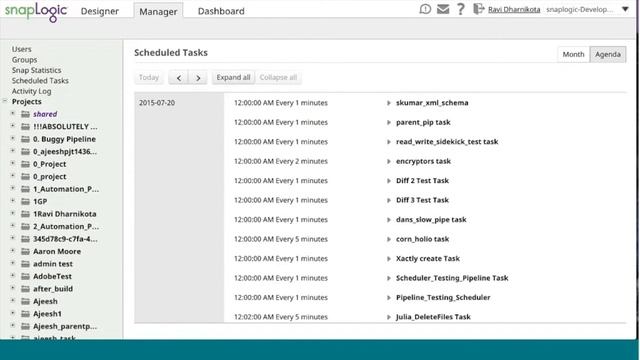Viewport: 640px width, 360px height.
Task: Switch to the Dashboard tab
Action: (x=221, y=11)
